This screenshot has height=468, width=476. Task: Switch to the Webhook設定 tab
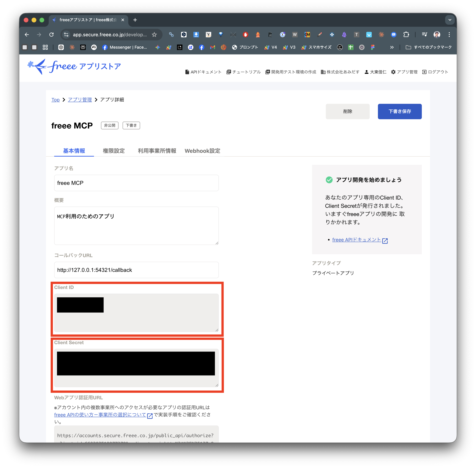pyautogui.click(x=203, y=151)
